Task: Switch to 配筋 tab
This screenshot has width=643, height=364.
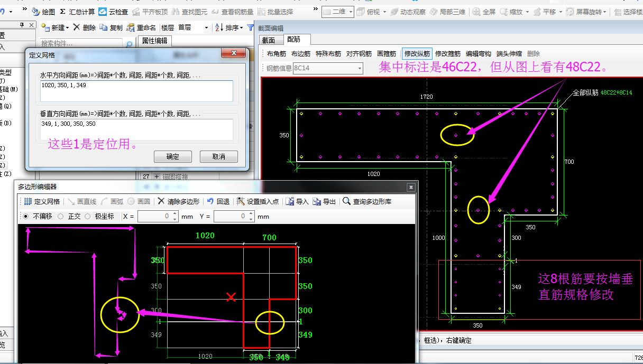Action: click(x=293, y=40)
